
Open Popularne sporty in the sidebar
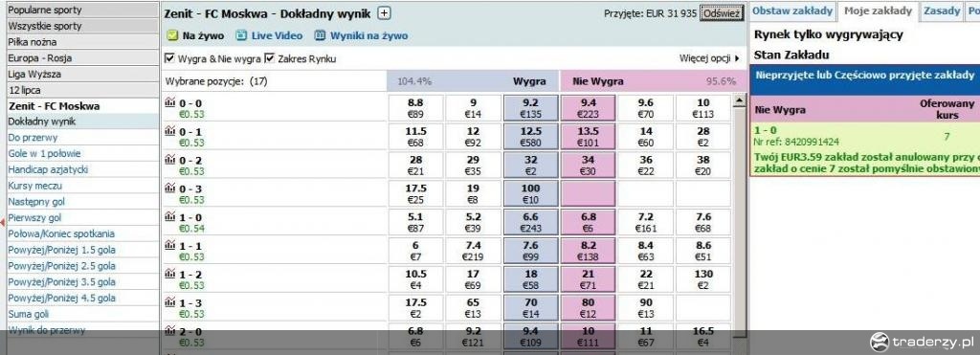(x=82, y=10)
